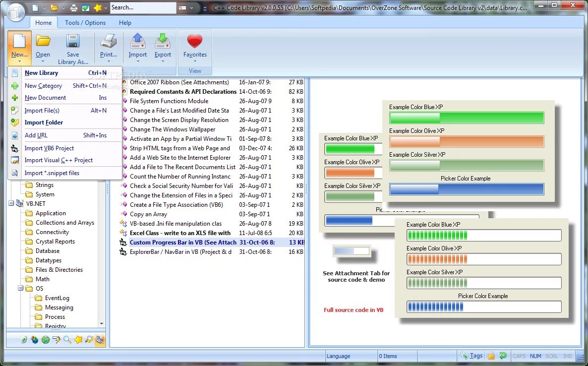Choose New Category menu entry
Screen dimensions: 588x366
point(65,85)
